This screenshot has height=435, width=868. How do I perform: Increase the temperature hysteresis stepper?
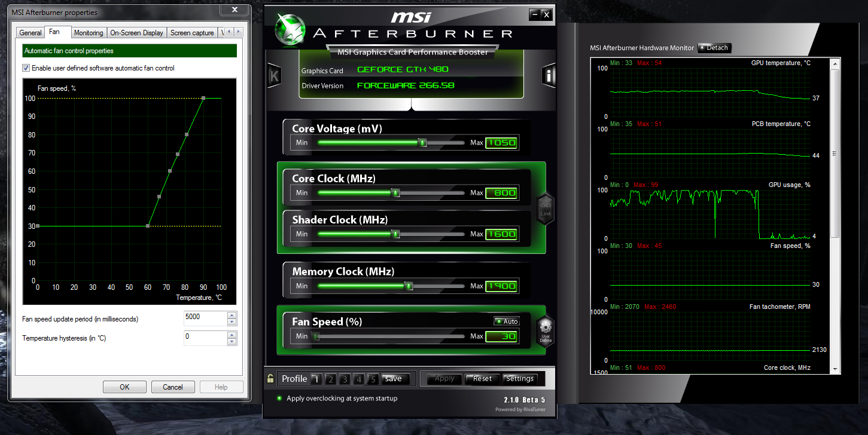pyautogui.click(x=232, y=334)
